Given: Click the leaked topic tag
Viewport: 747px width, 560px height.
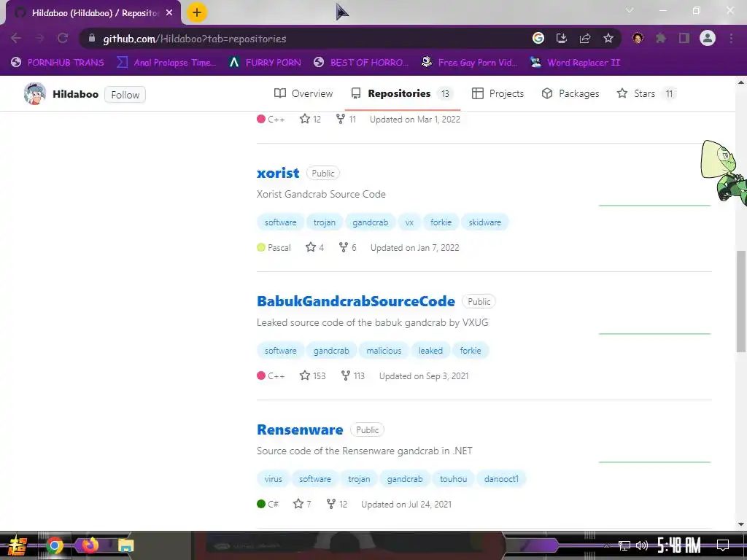Looking at the screenshot, I should click(x=430, y=351).
